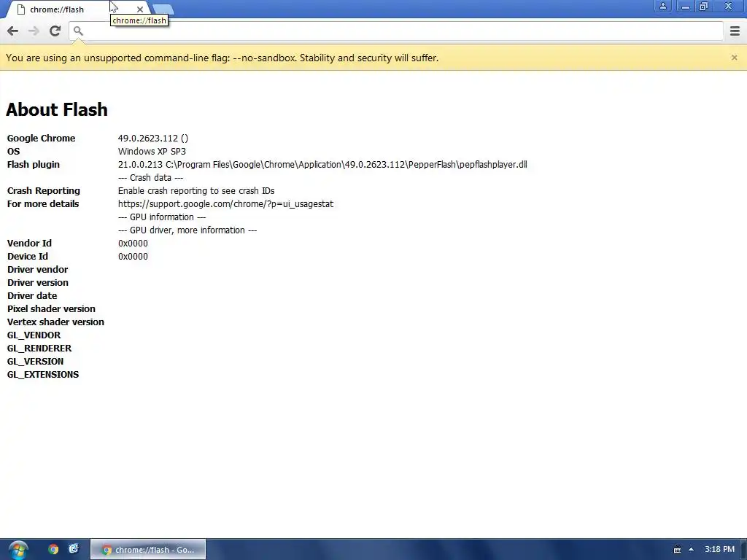Click the support.google.com usagestat URL text
Screen dimensions: 747x560
[x=226, y=204]
